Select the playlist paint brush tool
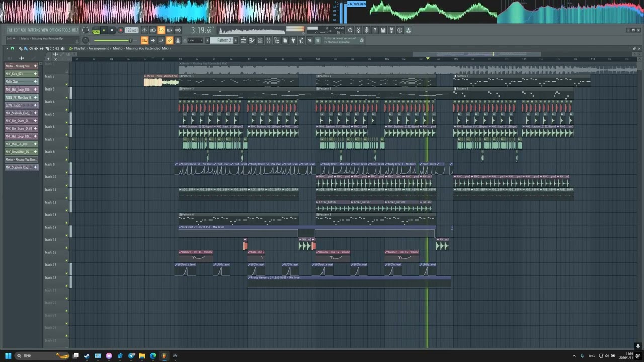The width and height of the screenshot is (644, 362). click(25, 48)
